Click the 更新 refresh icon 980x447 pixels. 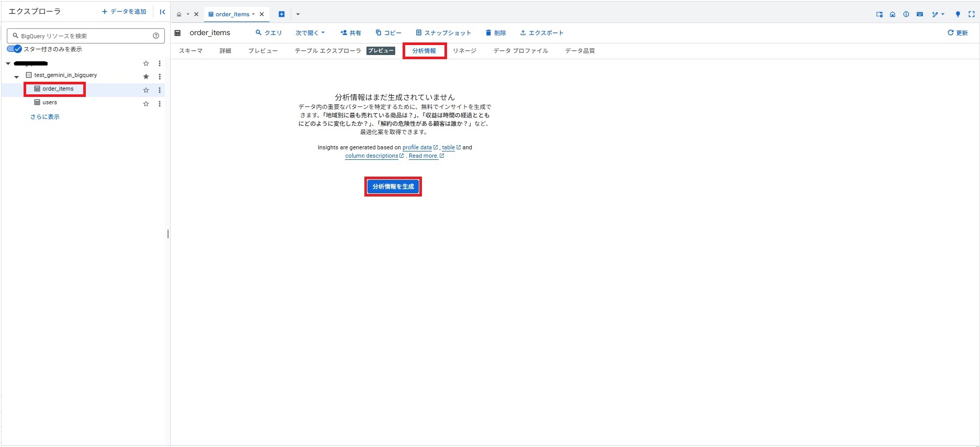coord(951,33)
